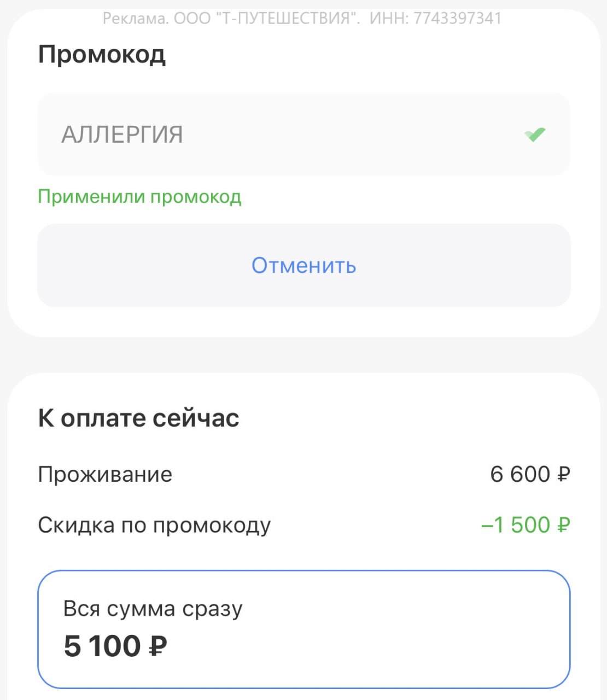Tap the 'К оплате сейчас' heading
Screen dimensions: 607x700
click(138, 418)
